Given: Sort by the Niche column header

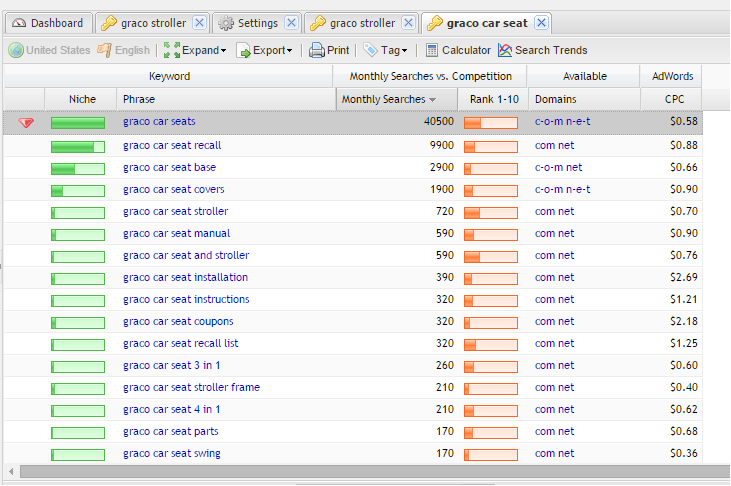Looking at the screenshot, I should click(x=81, y=99).
